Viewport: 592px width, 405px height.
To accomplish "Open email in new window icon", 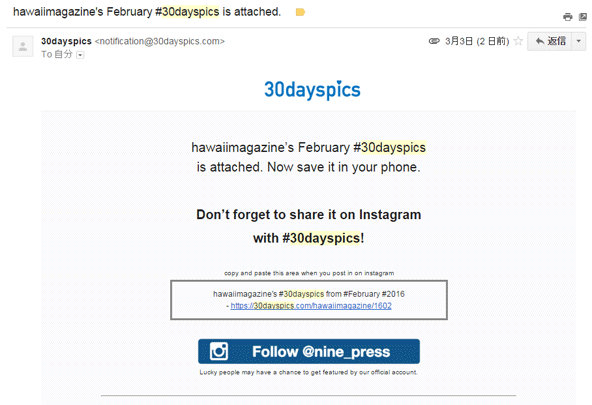I will click(x=583, y=17).
